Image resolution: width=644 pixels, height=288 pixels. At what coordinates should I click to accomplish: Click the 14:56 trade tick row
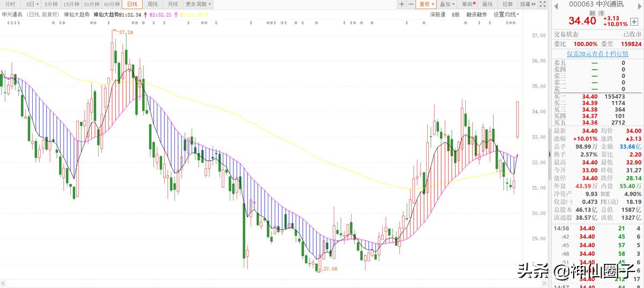(x=596, y=228)
